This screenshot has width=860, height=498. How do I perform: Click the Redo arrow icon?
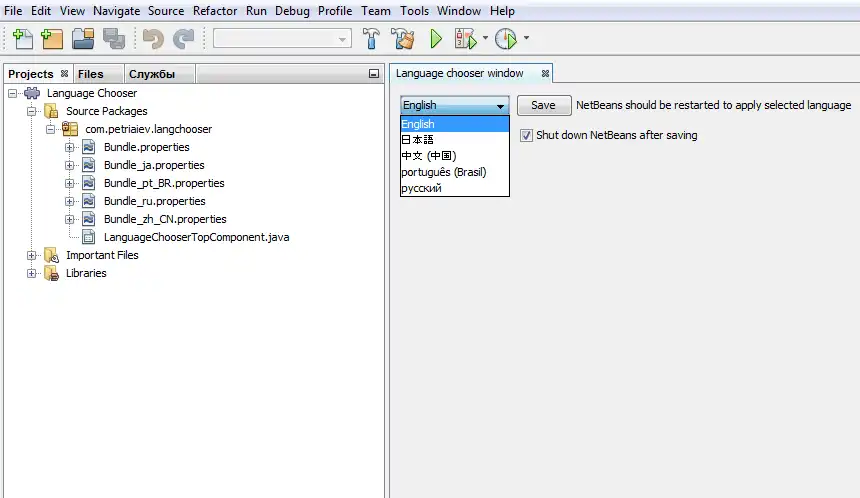[183, 39]
